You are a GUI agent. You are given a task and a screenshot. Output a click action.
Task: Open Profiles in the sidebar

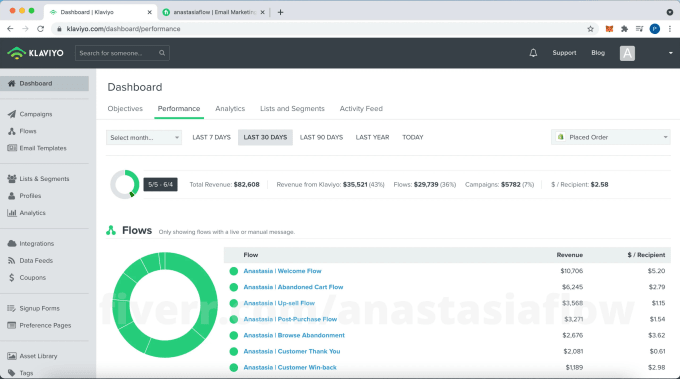click(x=24, y=196)
